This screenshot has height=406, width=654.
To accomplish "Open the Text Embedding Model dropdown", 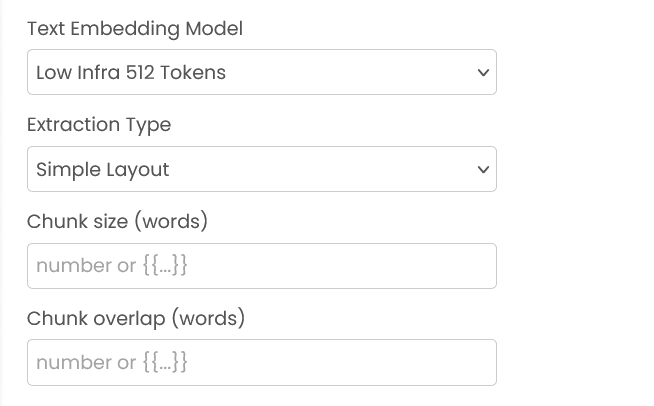I will pyautogui.click(x=261, y=72).
